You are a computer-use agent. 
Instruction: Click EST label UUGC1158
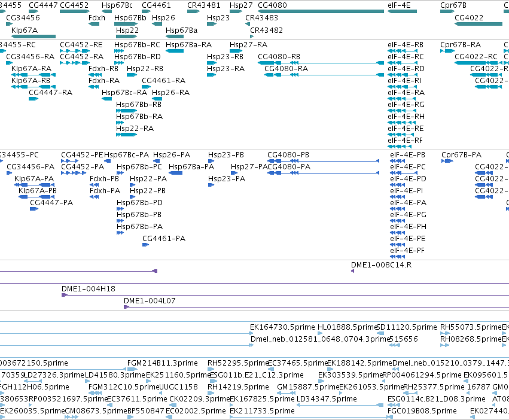tap(178, 387)
